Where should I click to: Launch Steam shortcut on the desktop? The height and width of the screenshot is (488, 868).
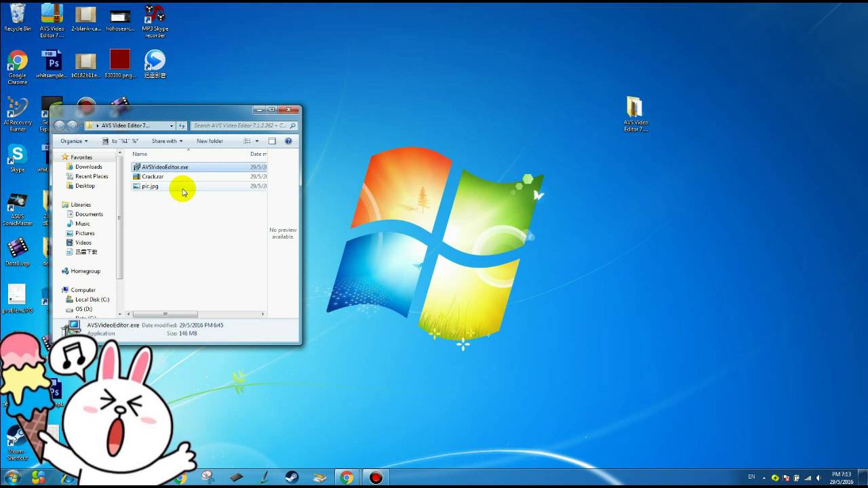[x=16, y=443]
